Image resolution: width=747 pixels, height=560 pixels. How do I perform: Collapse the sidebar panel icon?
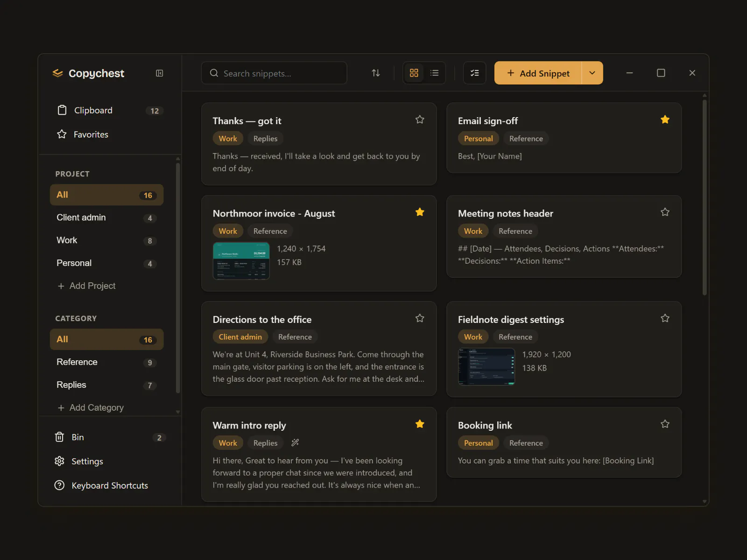tap(160, 73)
